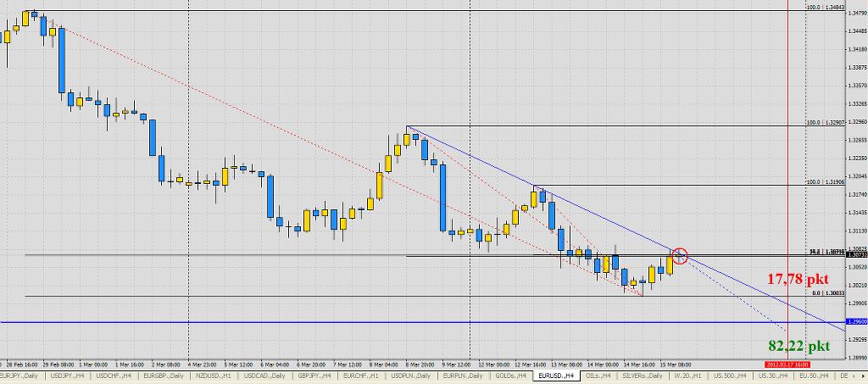Click the 12 Mar 16:00 time label
Screen dimensions: 868x384
point(529,365)
